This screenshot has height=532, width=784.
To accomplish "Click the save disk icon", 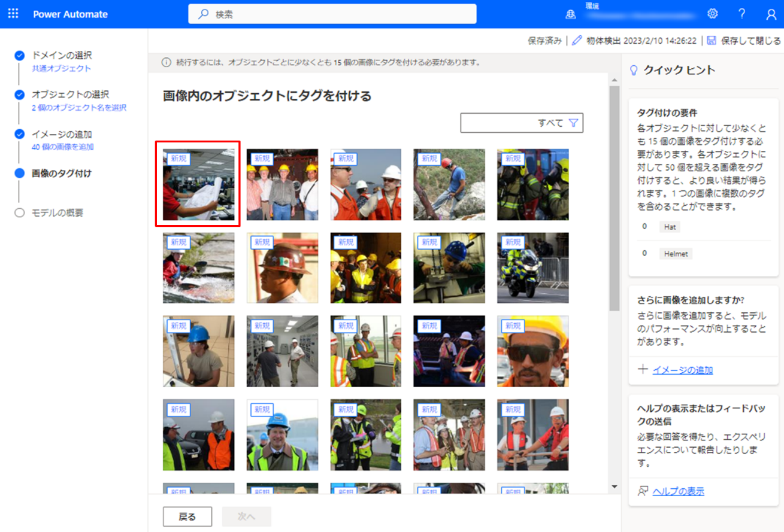I will [712, 41].
